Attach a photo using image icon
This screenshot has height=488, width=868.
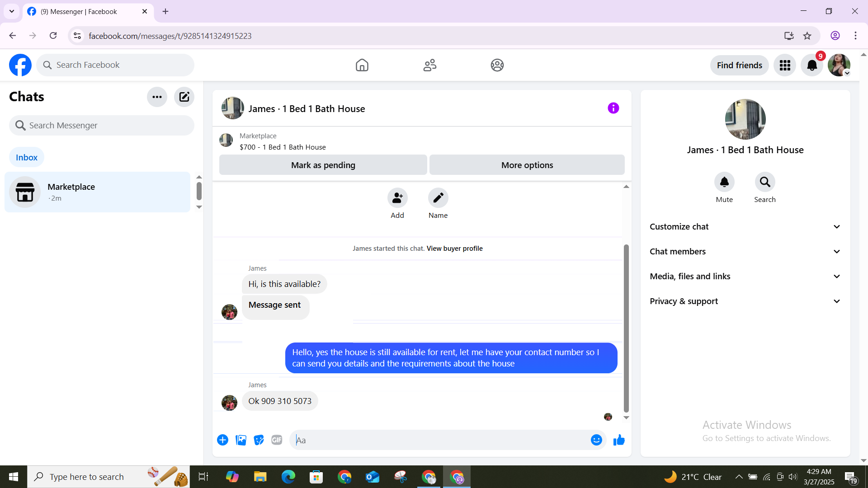click(241, 440)
